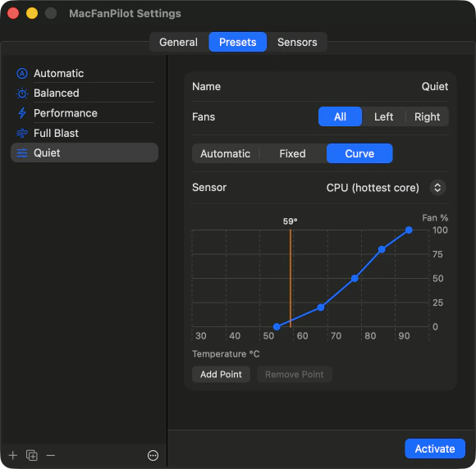Apply preset to All fans
This screenshot has width=476, height=469.
340,116
